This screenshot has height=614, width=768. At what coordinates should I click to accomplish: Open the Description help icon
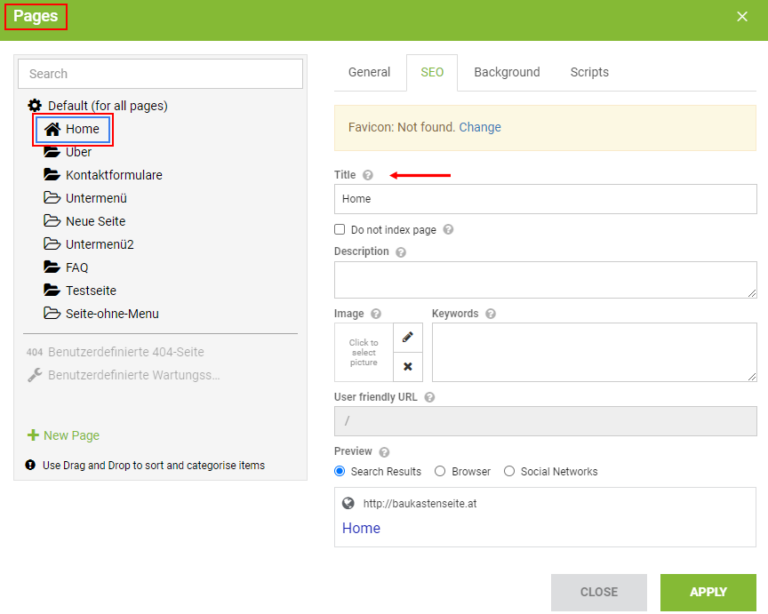(x=401, y=252)
